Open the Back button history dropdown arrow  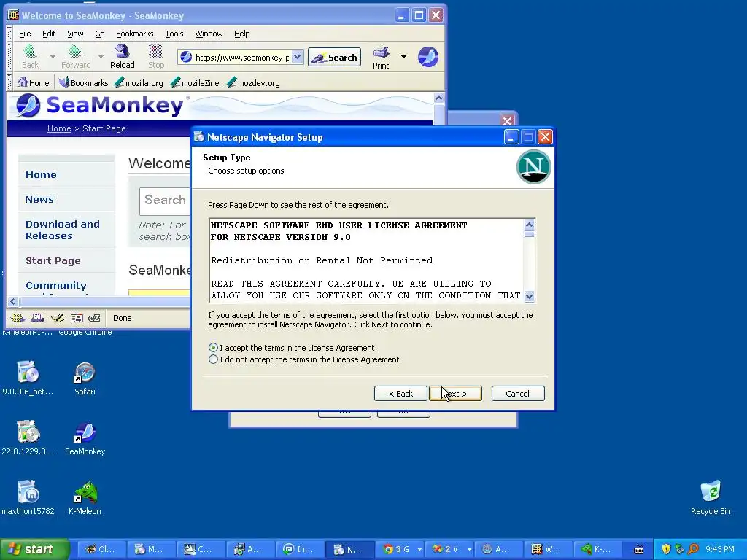pos(53,57)
